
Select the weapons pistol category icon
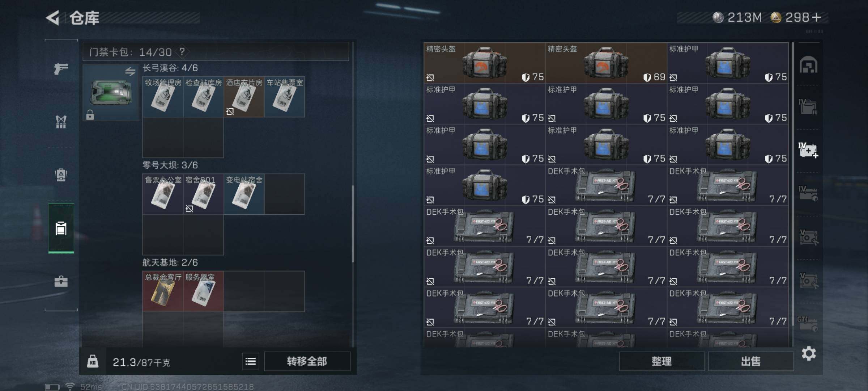[x=61, y=68]
